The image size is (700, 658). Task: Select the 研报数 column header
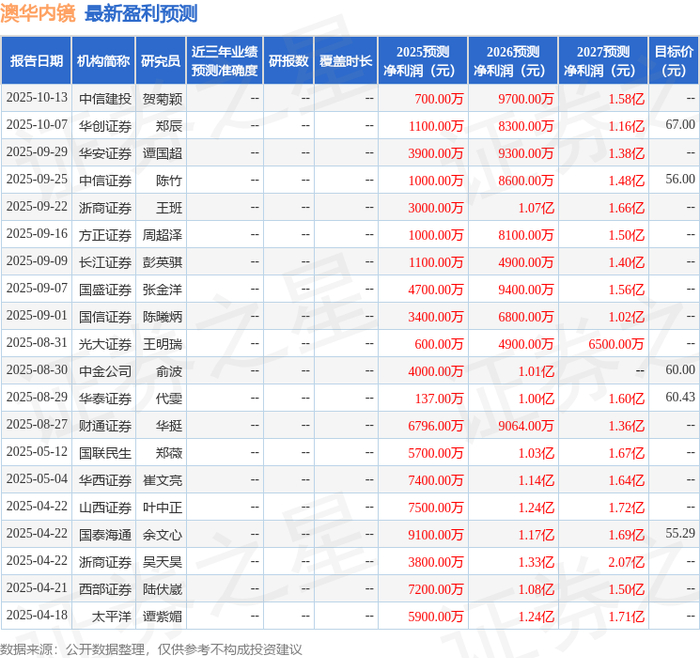[x=288, y=61]
